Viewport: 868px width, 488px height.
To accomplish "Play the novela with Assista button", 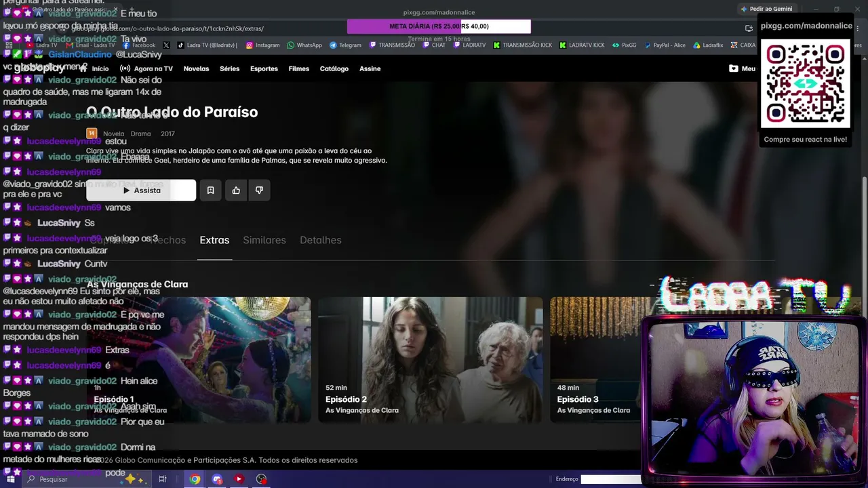I will (141, 190).
